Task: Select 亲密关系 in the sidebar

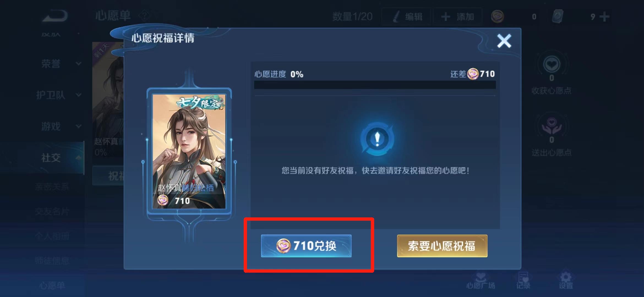Action: click(x=52, y=187)
